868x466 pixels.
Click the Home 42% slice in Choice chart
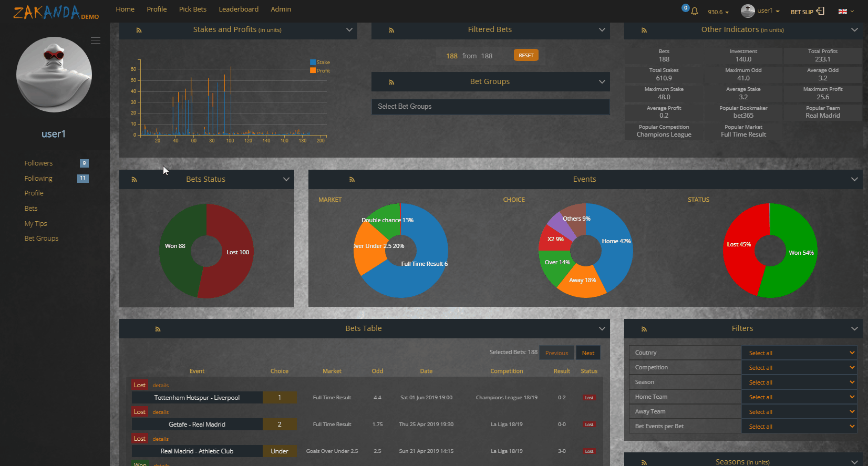616,241
